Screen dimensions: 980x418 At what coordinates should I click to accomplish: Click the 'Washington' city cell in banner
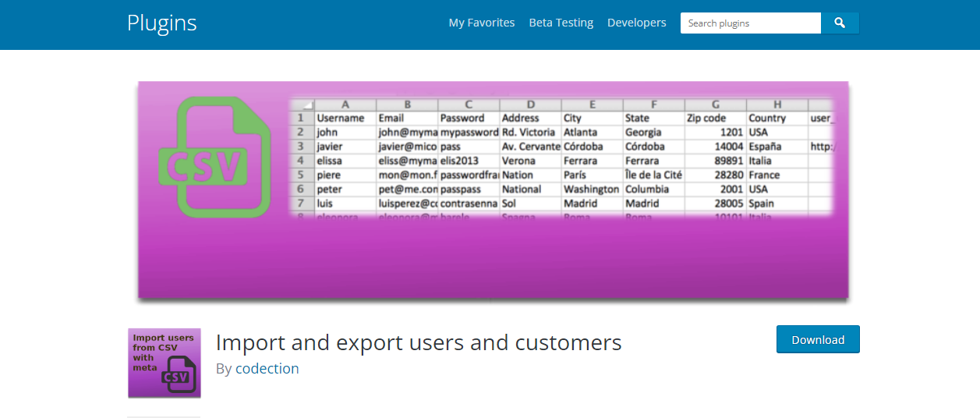coord(591,189)
